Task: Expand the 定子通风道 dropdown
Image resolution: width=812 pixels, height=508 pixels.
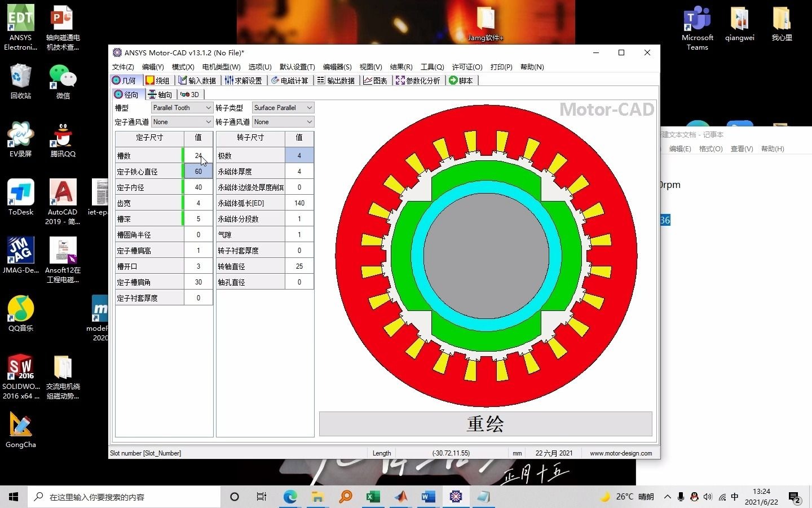Action: click(x=182, y=122)
